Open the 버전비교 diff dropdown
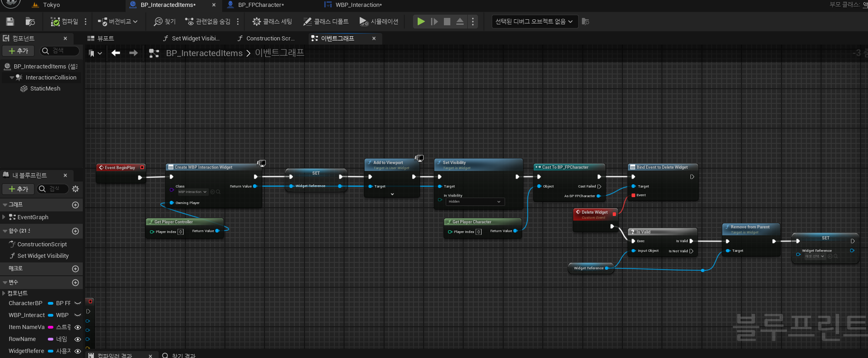The width and height of the screenshot is (868, 358). coord(117,22)
